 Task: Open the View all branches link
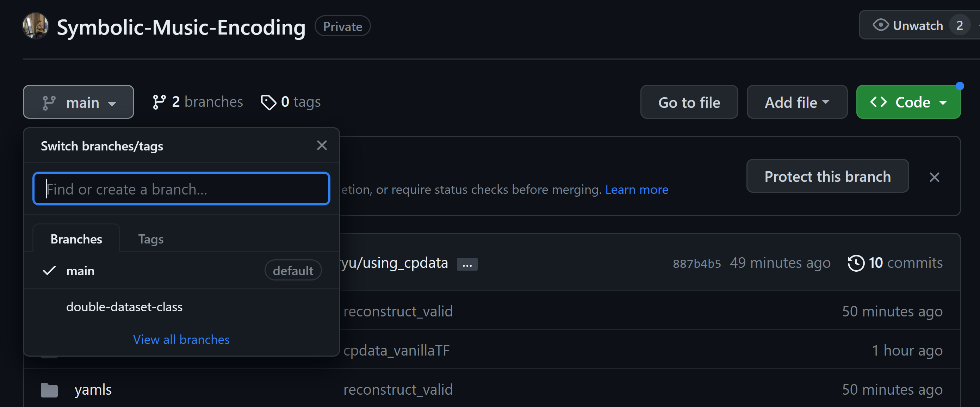(x=181, y=339)
